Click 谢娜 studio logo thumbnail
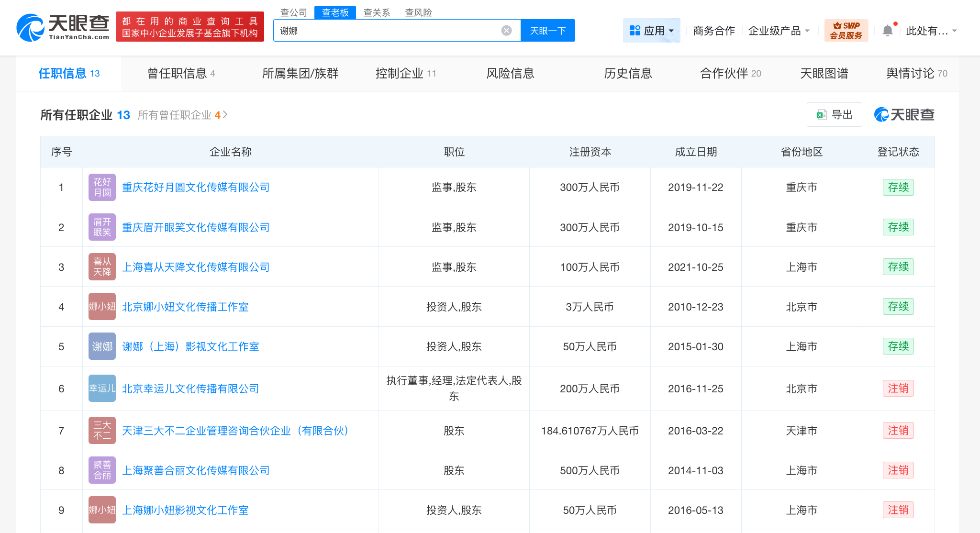 (102, 346)
